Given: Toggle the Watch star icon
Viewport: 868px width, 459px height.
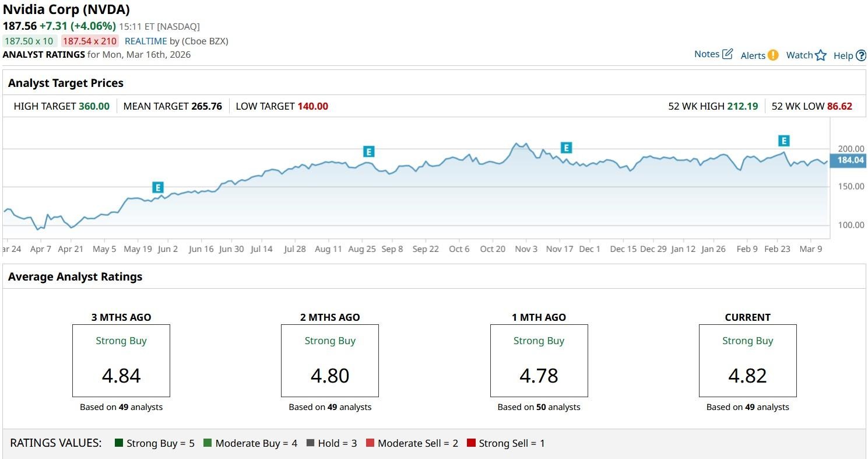Looking at the screenshot, I should 821,55.
